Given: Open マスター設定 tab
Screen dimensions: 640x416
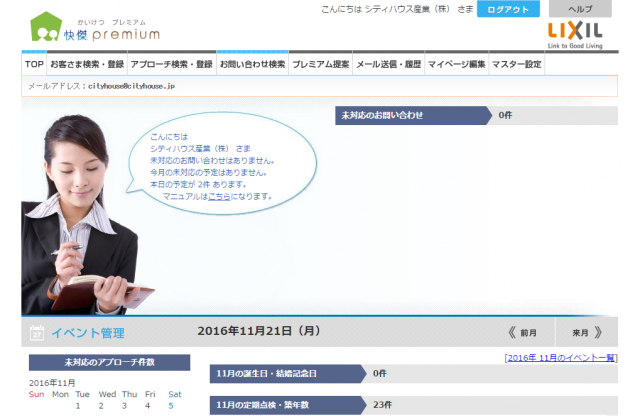Looking at the screenshot, I should pyautogui.click(x=518, y=64).
